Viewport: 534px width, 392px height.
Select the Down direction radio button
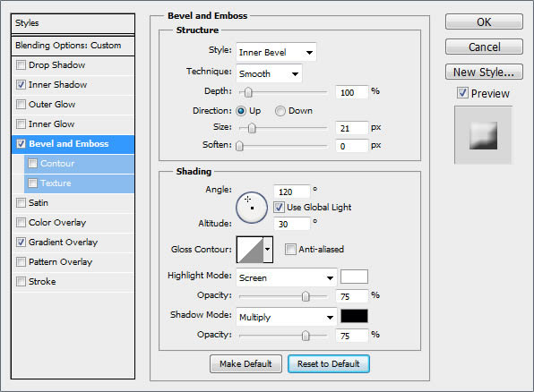point(280,111)
